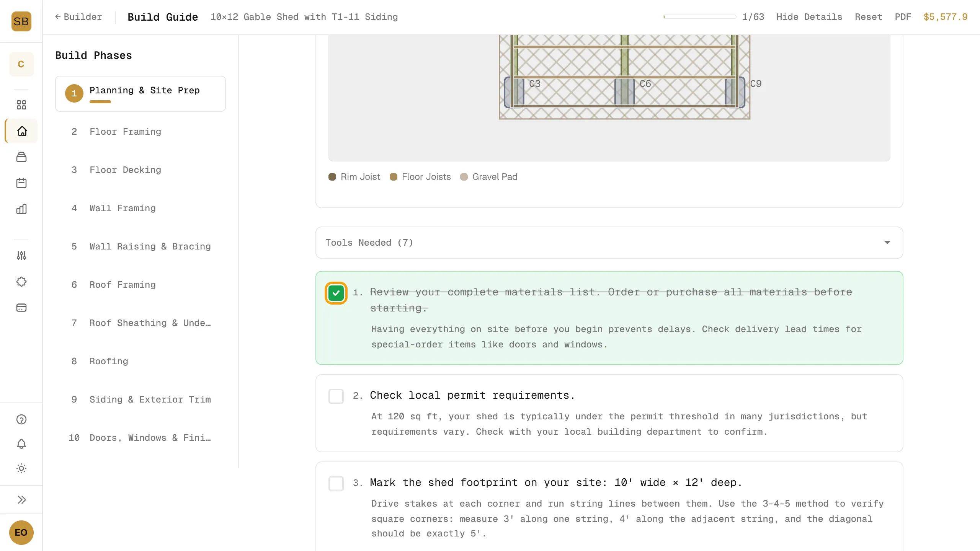Open the puzzle piece extensions icon

point(21,282)
